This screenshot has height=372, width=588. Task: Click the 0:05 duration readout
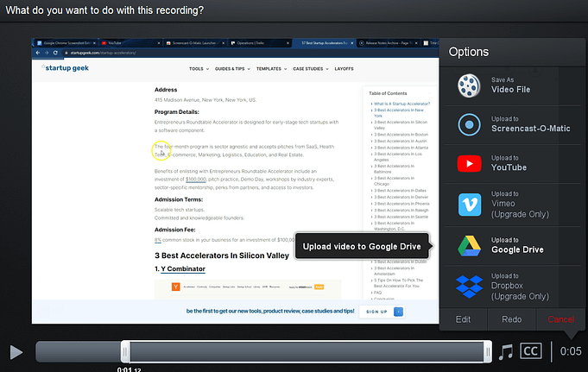click(x=571, y=351)
